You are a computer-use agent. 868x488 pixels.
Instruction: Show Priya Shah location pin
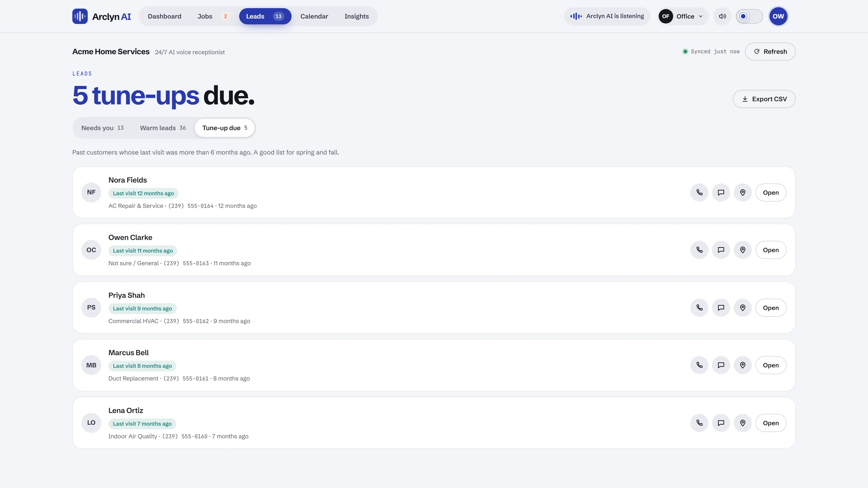(743, 307)
